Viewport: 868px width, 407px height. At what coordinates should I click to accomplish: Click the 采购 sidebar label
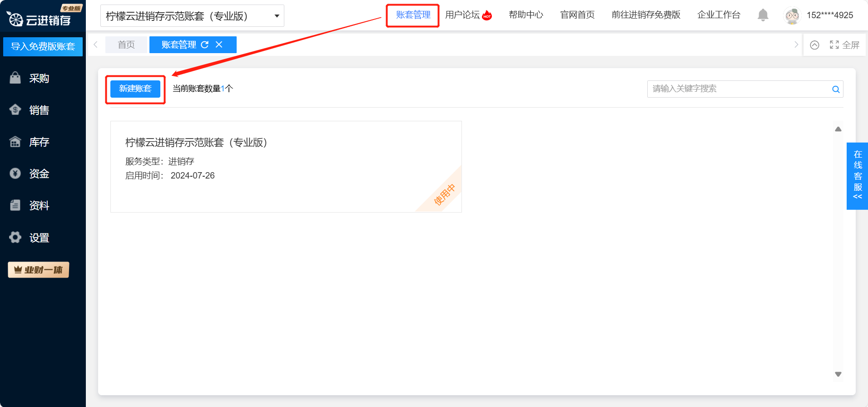click(39, 79)
